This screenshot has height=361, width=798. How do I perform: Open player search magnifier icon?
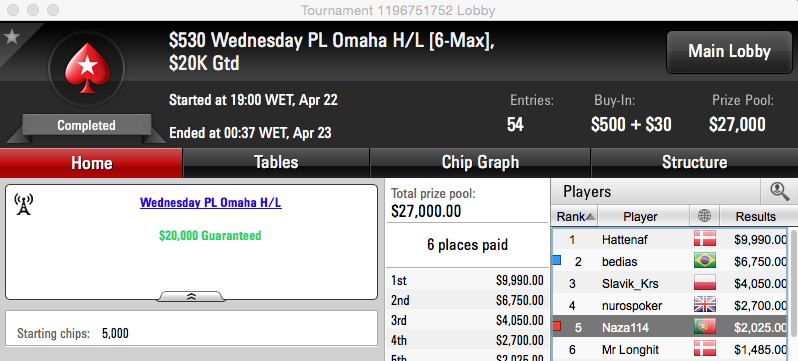(x=779, y=191)
